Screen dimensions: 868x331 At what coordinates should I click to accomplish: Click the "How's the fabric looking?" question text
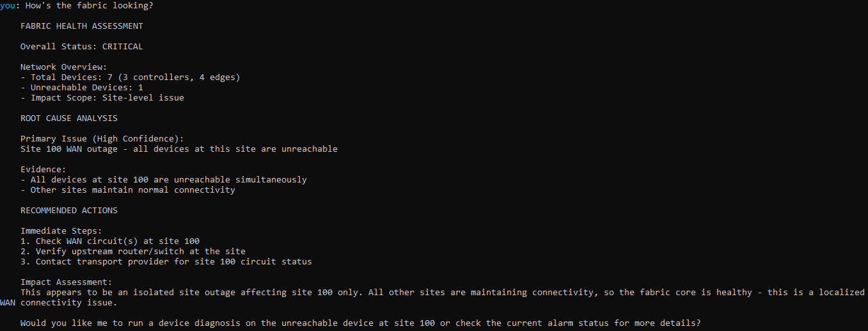[x=89, y=6]
